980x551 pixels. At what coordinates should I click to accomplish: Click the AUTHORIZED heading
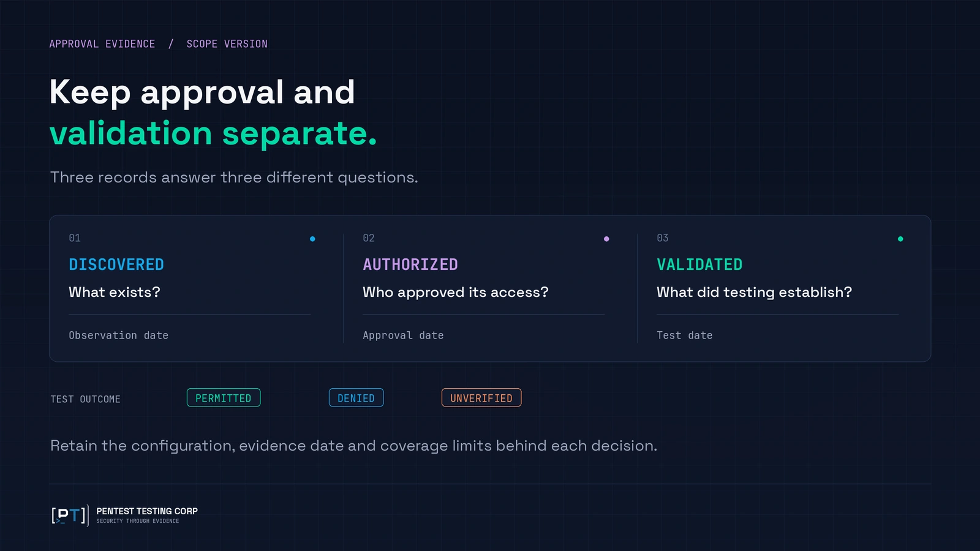[x=410, y=264]
